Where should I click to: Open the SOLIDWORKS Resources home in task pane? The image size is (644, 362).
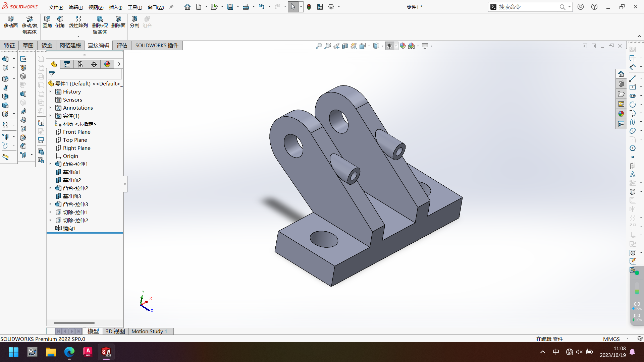(621, 74)
